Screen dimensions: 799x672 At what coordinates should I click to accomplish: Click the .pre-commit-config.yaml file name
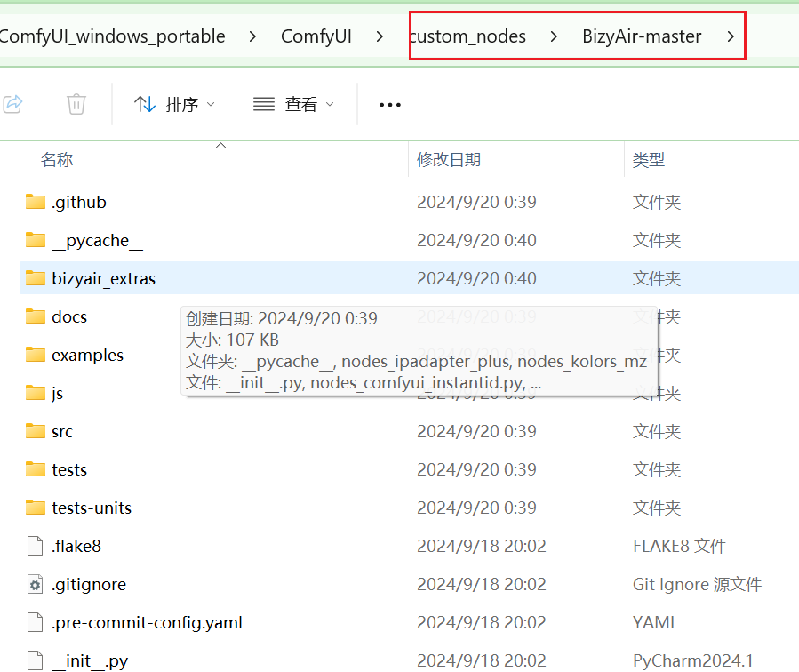click(x=147, y=622)
